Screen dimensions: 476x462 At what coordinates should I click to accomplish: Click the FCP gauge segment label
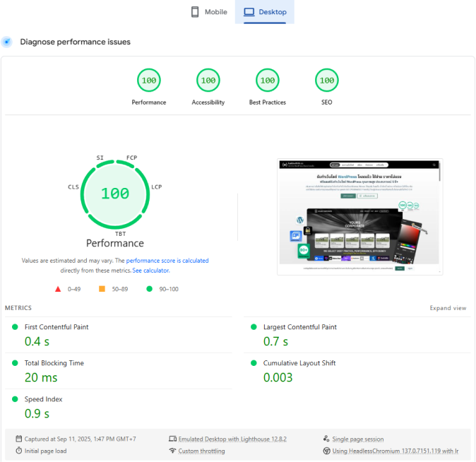132,158
